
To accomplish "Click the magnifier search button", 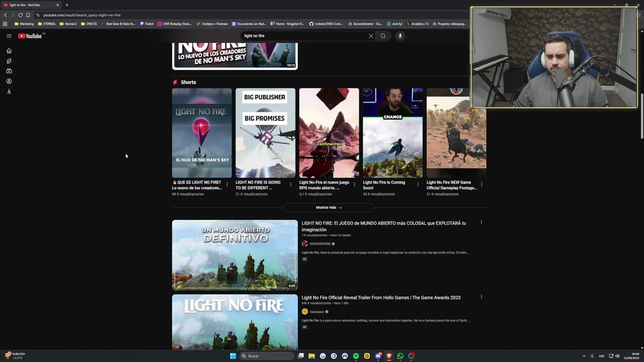I will [x=383, y=36].
